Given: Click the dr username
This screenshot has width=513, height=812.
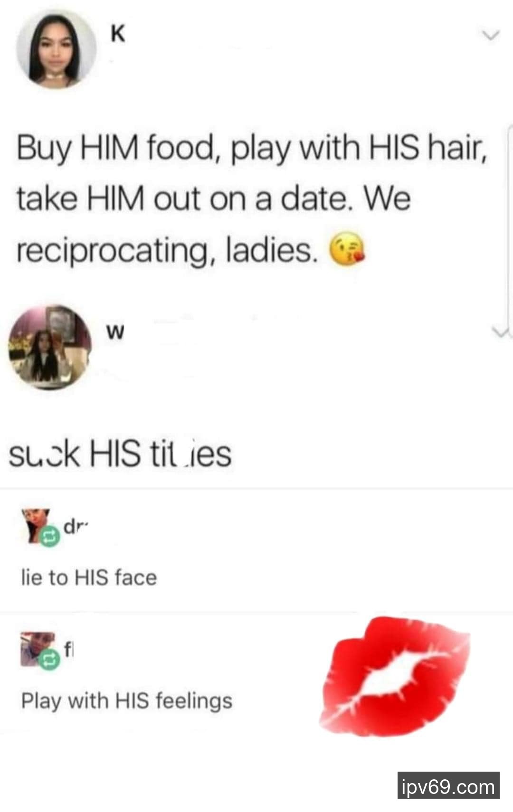Looking at the screenshot, I should click(70, 527).
